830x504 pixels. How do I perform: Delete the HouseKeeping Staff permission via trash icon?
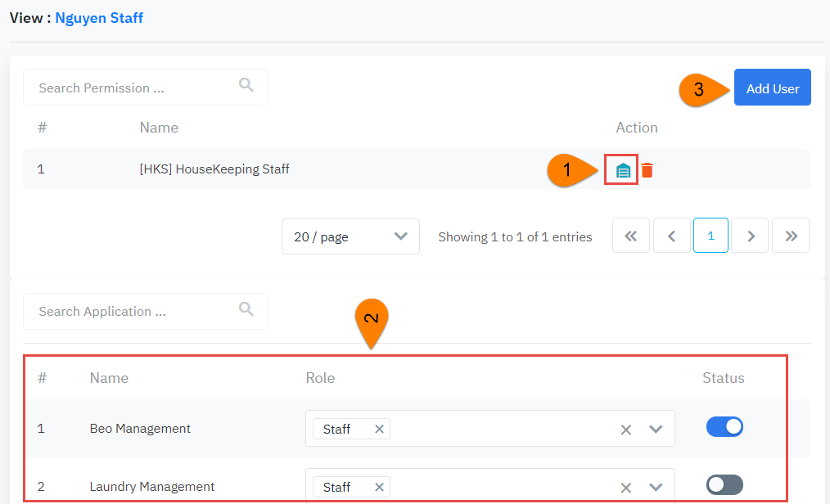click(647, 170)
